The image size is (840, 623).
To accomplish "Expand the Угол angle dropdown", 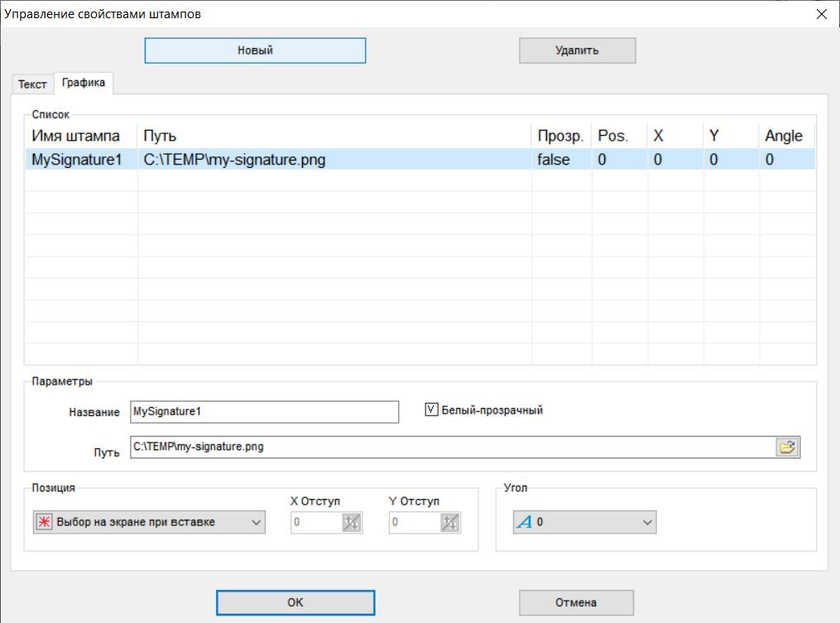I will [584, 522].
